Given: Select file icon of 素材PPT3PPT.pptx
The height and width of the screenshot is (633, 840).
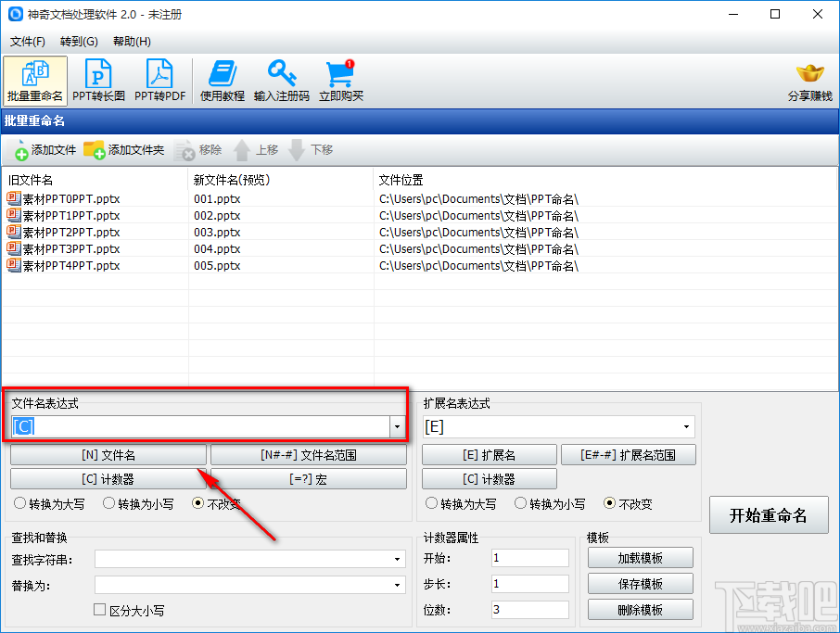Looking at the screenshot, I should tap(14, 248).
